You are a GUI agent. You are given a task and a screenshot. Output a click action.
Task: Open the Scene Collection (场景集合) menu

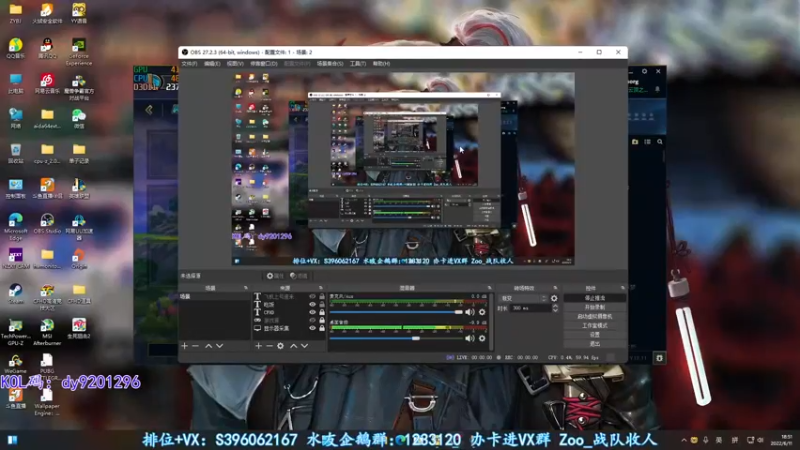330,64
